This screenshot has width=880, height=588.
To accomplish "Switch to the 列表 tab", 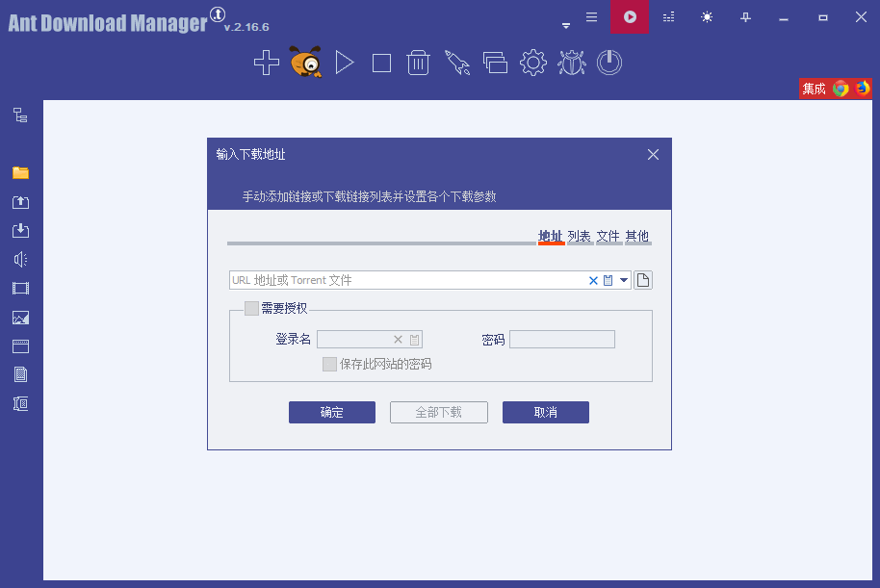I will pyautogui.click(x=581, y=236).
